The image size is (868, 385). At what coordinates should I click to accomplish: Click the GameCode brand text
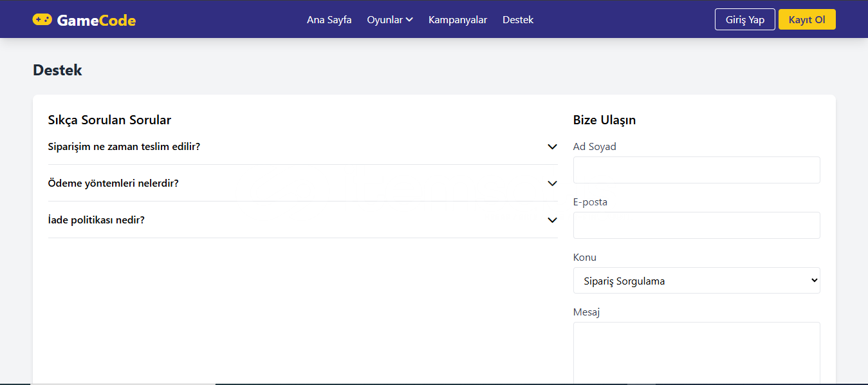coord(97,21)
